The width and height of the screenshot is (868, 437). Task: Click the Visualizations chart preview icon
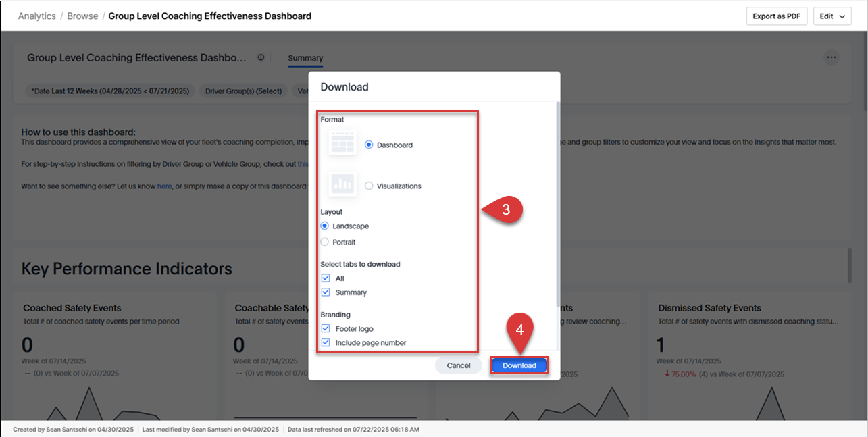coord(342,182)
